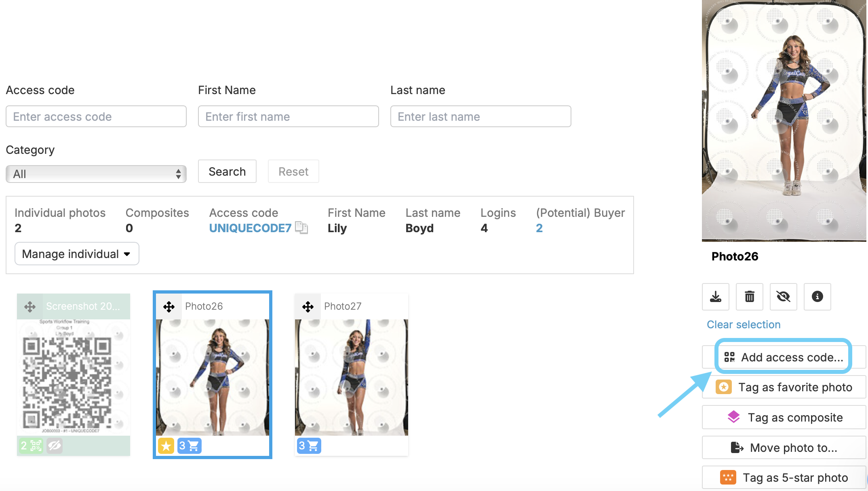Click the move handle on the Screenshot card
The width and height of the screenshot is (868, 491).
[x=30, y=306]
